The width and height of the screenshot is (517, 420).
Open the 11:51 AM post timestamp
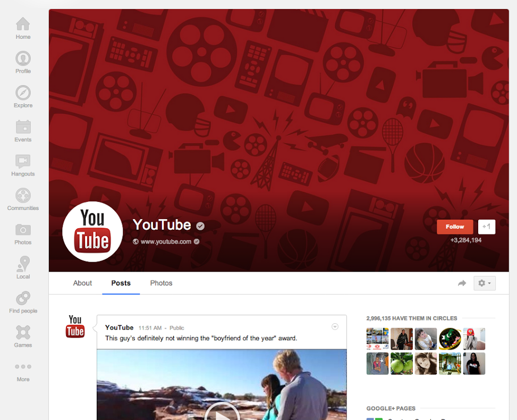point(150,328)
